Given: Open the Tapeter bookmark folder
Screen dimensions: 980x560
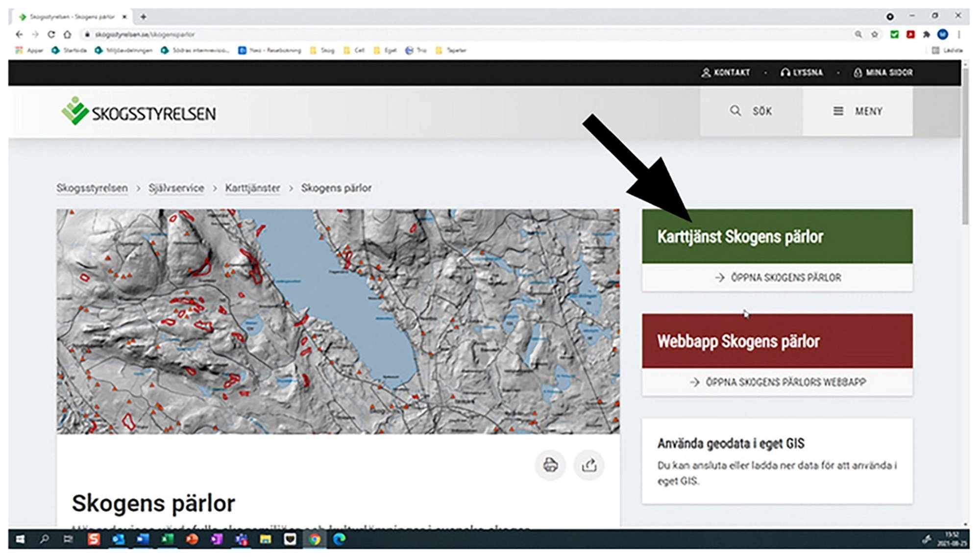Looking at the screenshot, I should pos(451,50).
